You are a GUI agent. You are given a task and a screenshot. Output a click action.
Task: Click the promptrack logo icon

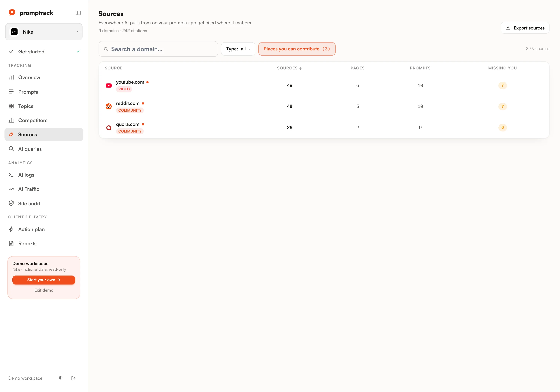point(12,13)
